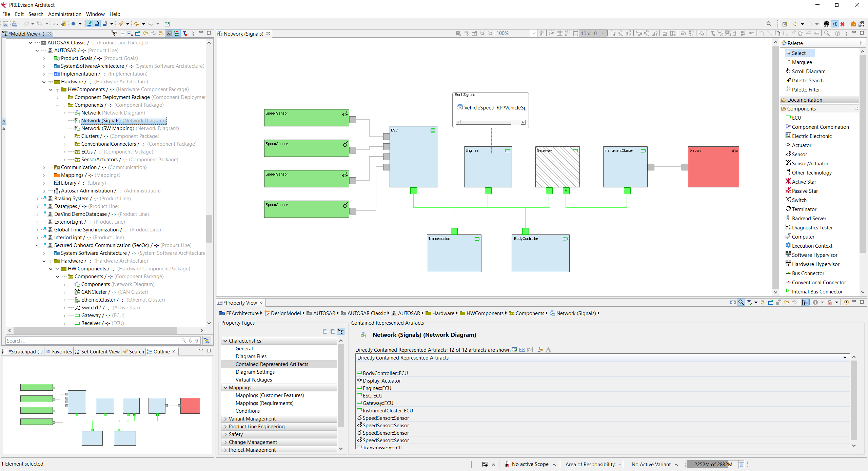Select the Component Combination palette tool
The width and height of the screenshot is (868, 471).
(817, 127)
